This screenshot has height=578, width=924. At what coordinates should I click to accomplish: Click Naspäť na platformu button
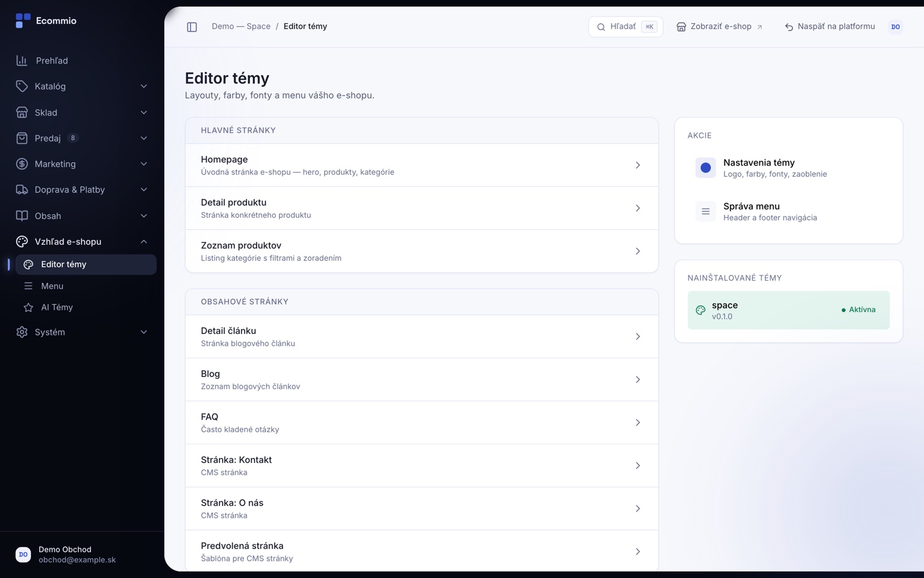click(x=830, y=27)
